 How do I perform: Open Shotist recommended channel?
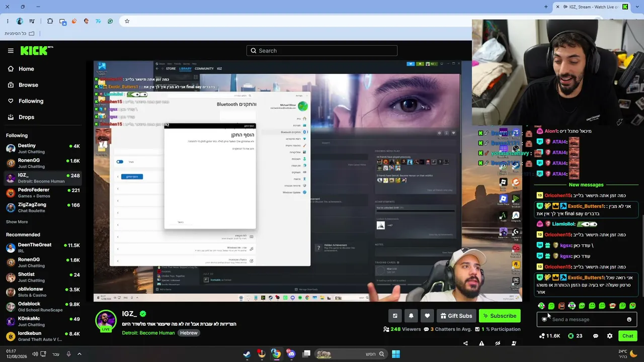point(43,278)
